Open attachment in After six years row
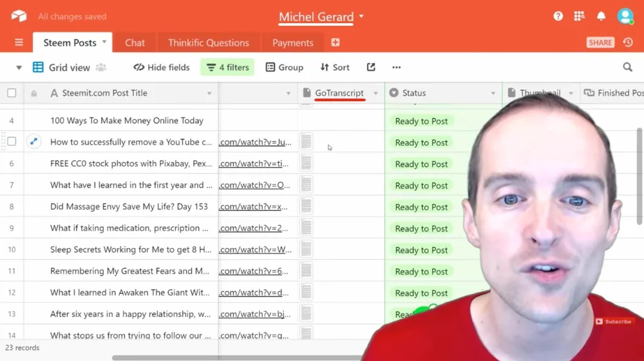The height and width of the screenshot is (361, 644). click(x=306, y=313)
